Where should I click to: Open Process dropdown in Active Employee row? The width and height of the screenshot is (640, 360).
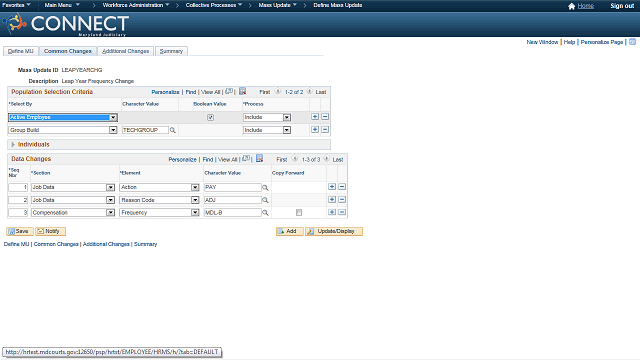(x=267, y=118)
